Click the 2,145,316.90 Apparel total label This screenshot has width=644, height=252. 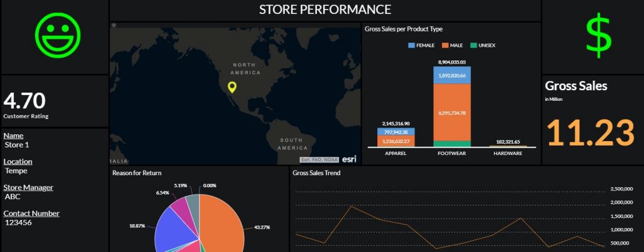[396, 123]
